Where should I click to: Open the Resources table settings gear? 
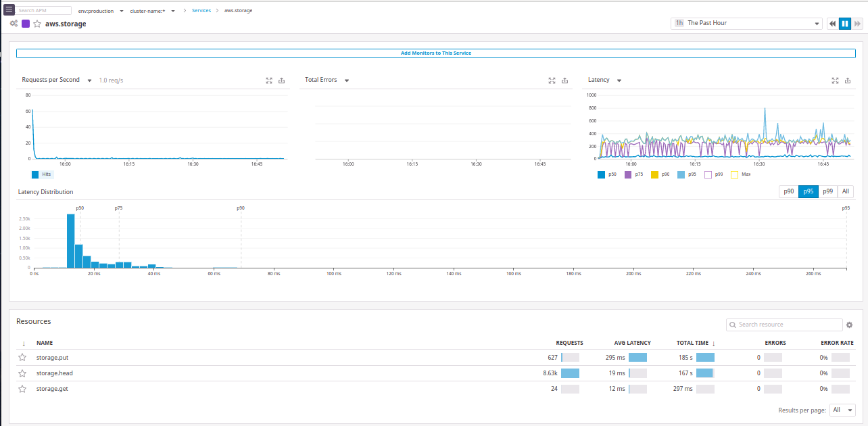tap(850, 325)
